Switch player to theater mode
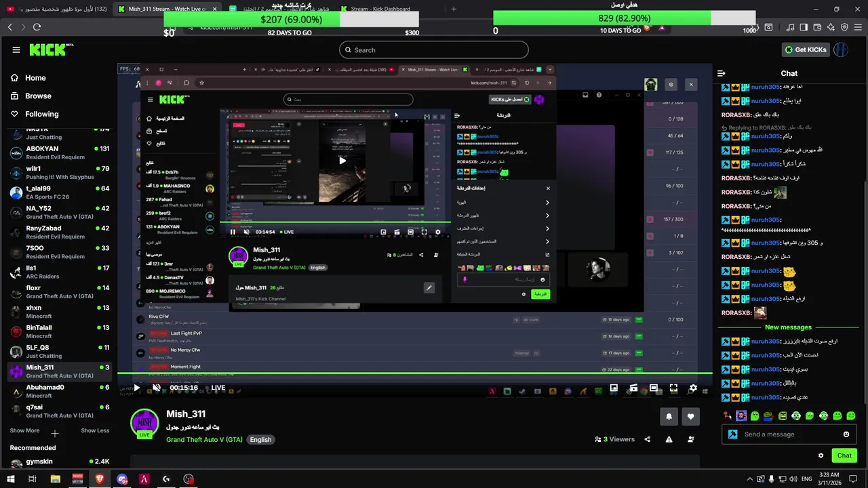 pos(654,388)
